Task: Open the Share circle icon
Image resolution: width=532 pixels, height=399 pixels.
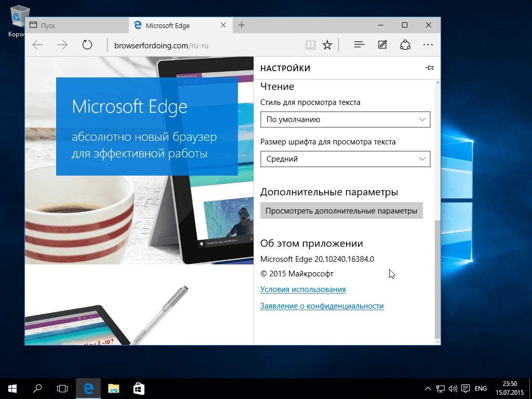Action: click(405, 45)
